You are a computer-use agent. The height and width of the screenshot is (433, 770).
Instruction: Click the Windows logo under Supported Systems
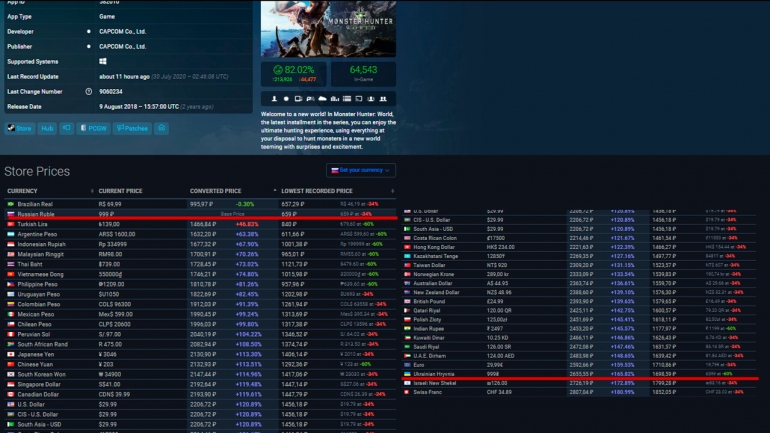103,61
